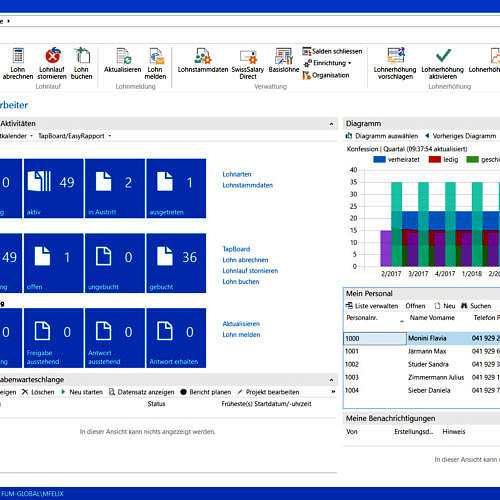Open the 1 ausgetreten tile
500x500 pixels.
point(176,188)
